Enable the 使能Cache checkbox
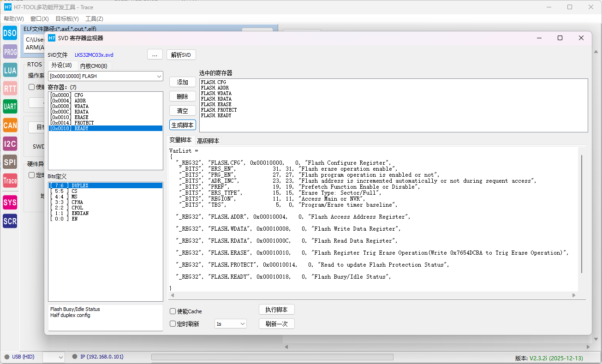The height and width of the screenshot is (364, 602). pyautogui.click(x=173, y=311)
